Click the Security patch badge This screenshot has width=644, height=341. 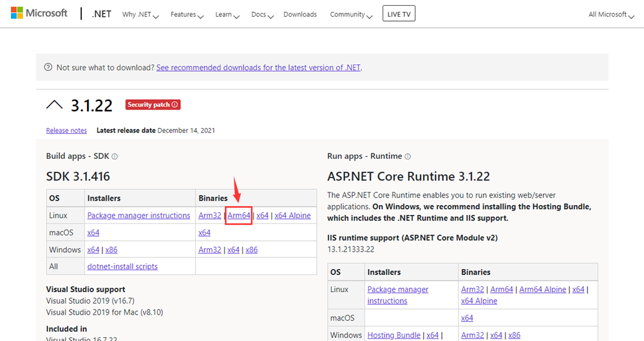pyautogui.click(x=153, y=104)
